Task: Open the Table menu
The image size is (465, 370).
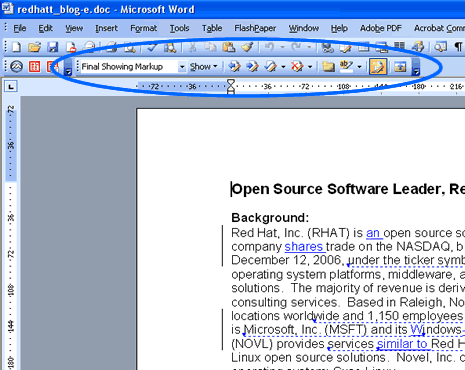Action: coord(212,28)
